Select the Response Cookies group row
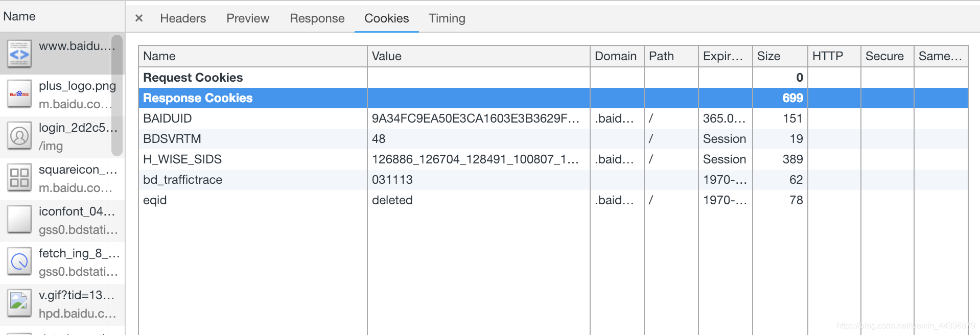 [x=553, y=98]
